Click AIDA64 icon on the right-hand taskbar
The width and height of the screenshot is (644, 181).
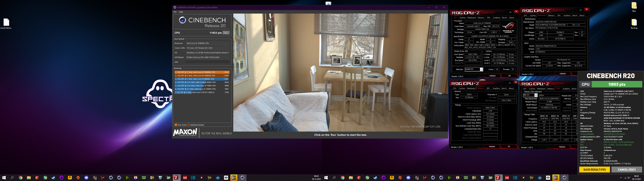[x=507, y=178]
